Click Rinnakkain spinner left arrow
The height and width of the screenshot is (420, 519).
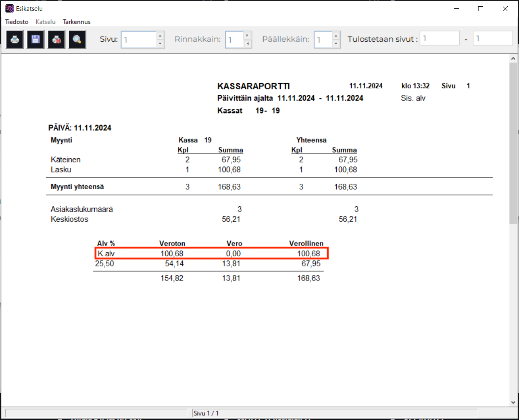(x=247, y=44)
